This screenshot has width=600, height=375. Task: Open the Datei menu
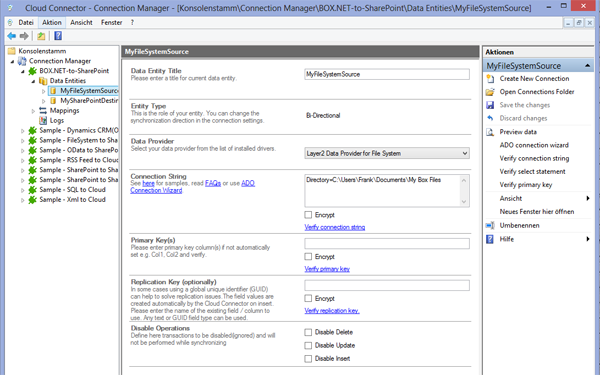(x=26, y=23)
